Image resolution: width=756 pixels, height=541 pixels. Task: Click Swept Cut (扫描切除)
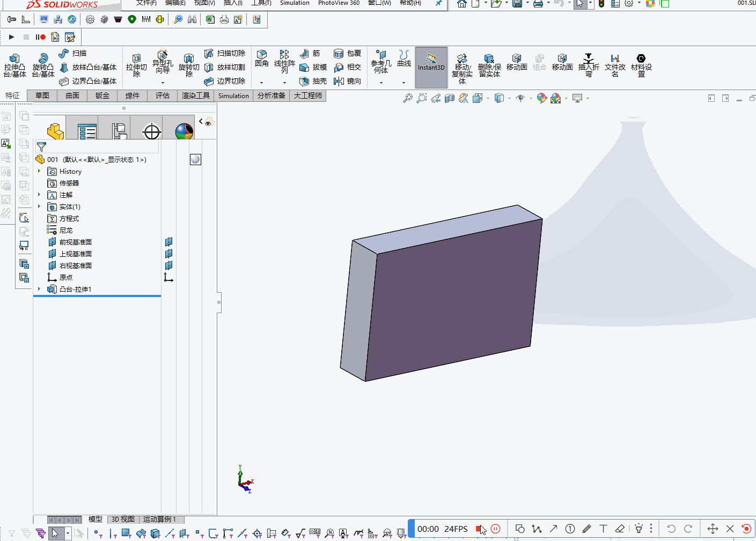(x=225, y=53)
